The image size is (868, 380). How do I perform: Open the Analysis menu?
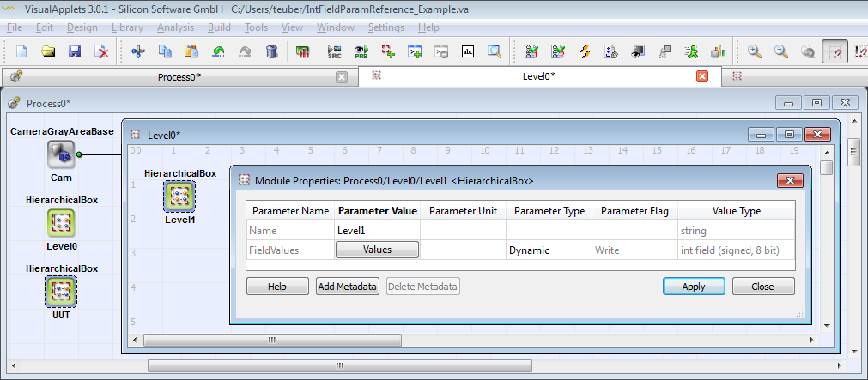pyautogui.click(x=175, y=27)
